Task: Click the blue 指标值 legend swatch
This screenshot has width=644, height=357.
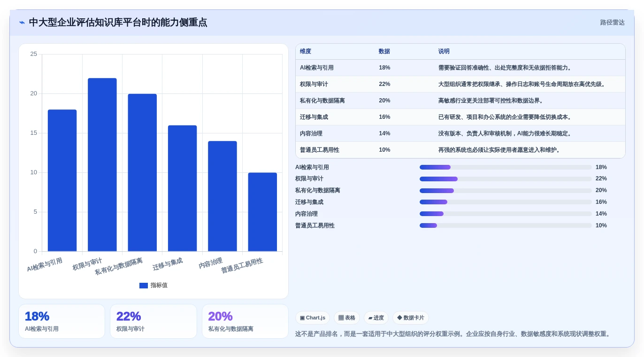Action: 144,286
